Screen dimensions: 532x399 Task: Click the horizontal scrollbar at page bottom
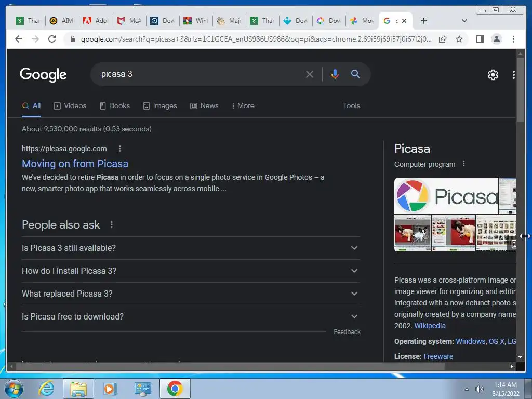230,366
